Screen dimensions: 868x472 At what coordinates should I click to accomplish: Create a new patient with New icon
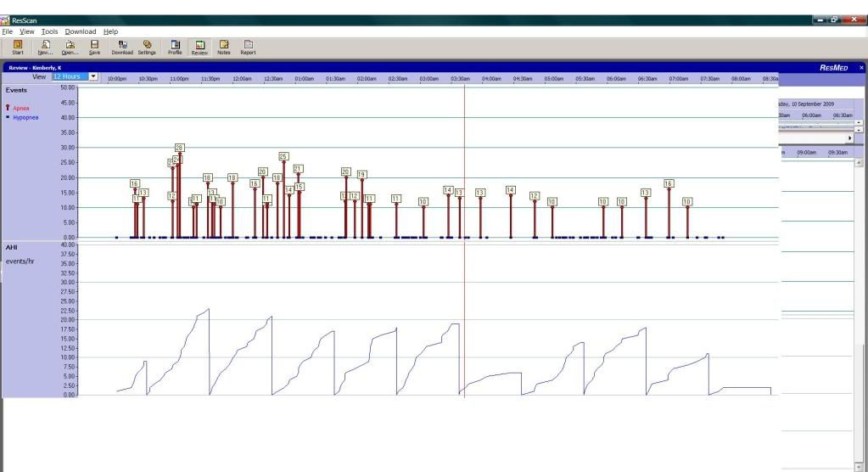pyautogui.click(x=45, y=46)
